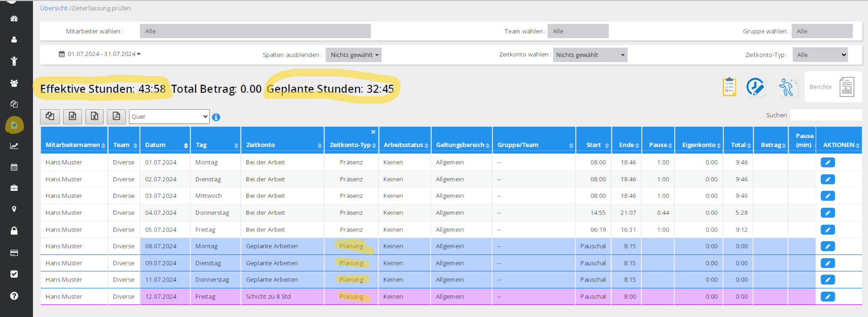Screen dimensions: 868x317
Task: Edit the 01.07.2024 Hans Muster entry
Action: click(827, 163)
